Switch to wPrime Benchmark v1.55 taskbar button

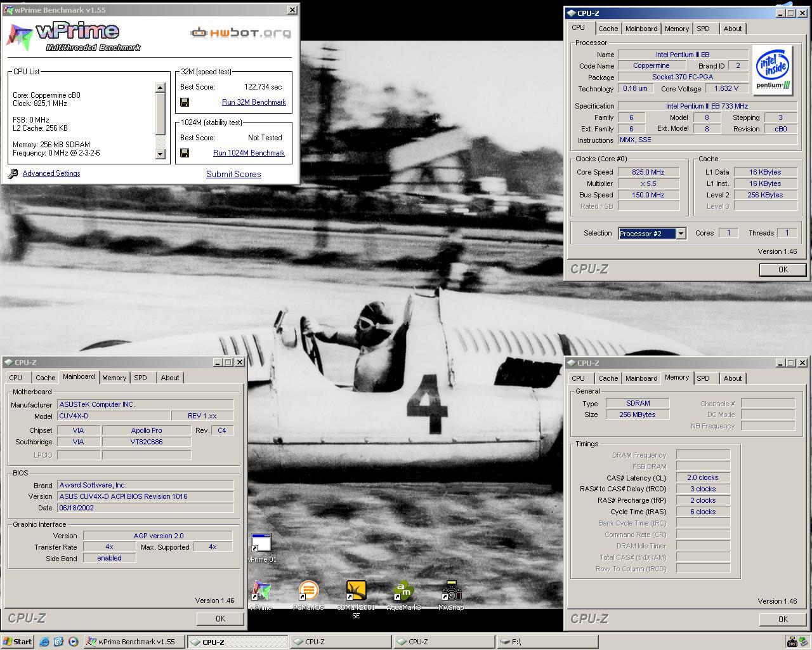pos(134,642)
